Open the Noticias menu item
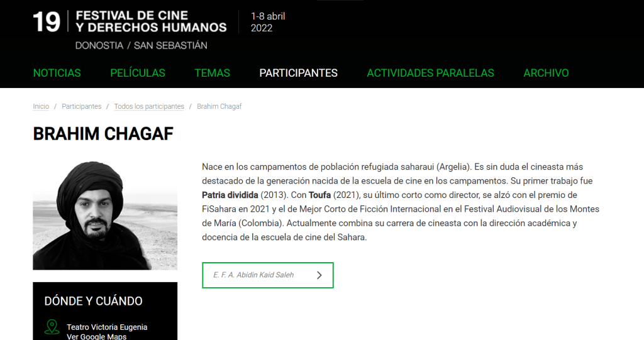This screenshot has width=644, height=340. (57, 73)
